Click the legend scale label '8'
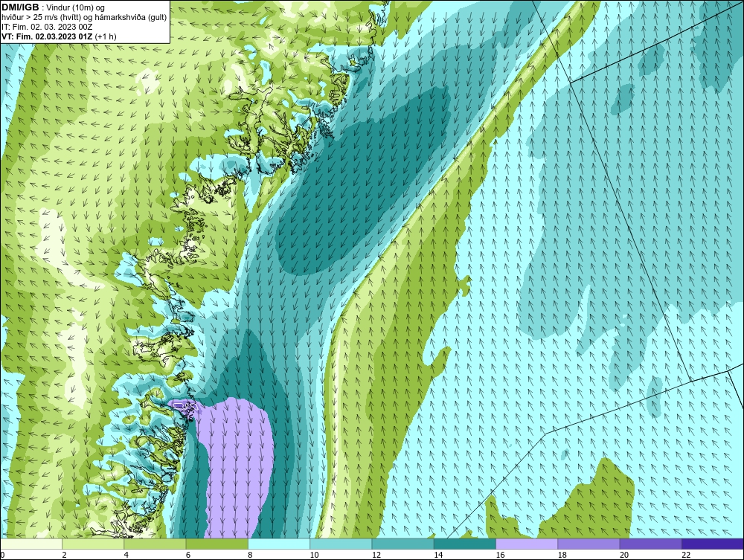The width and height of the screenshot is (744, 560). coord(250,556)
